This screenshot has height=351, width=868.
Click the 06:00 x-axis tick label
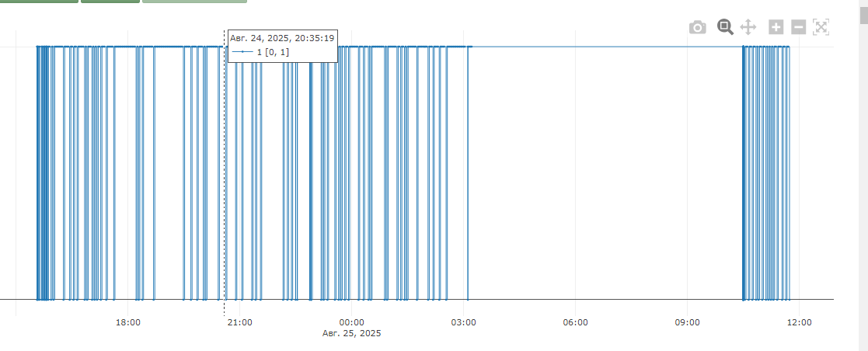pos(575,322)
